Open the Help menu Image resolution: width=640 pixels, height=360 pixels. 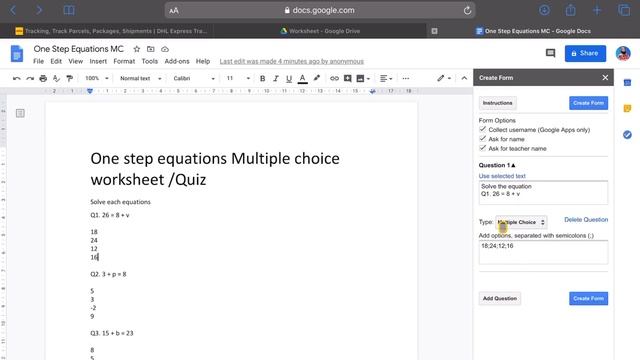(x=203, y=61)
